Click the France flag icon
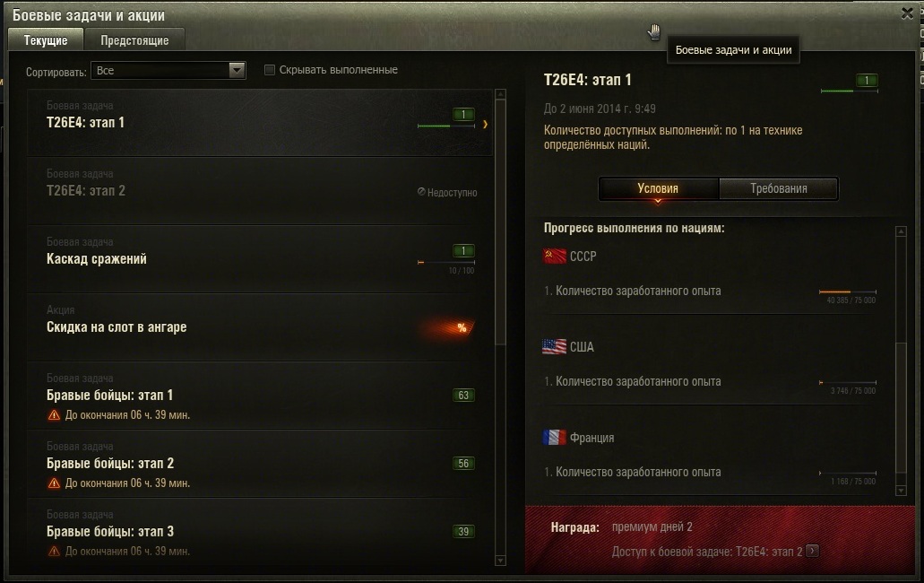The image size is (924, 583). [x=554, y=438]
